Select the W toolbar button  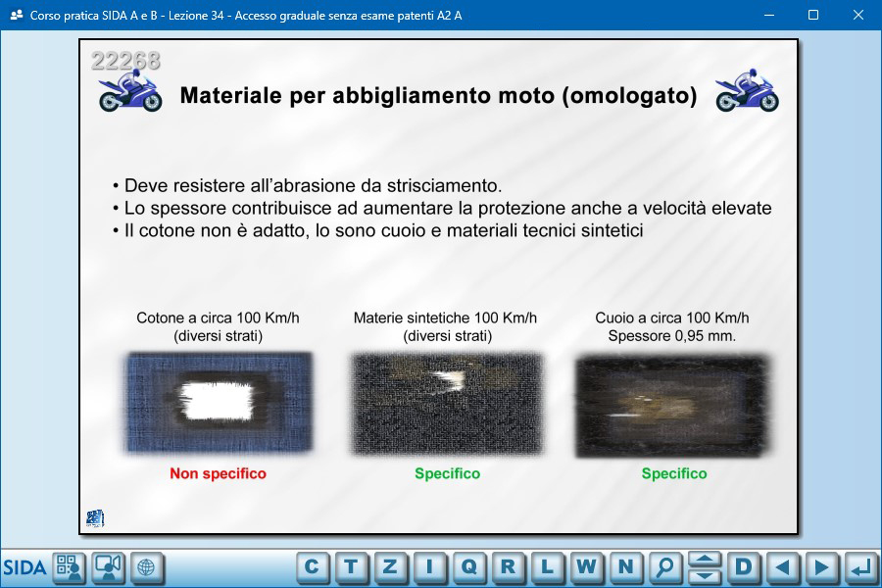(x=586, y=566)
